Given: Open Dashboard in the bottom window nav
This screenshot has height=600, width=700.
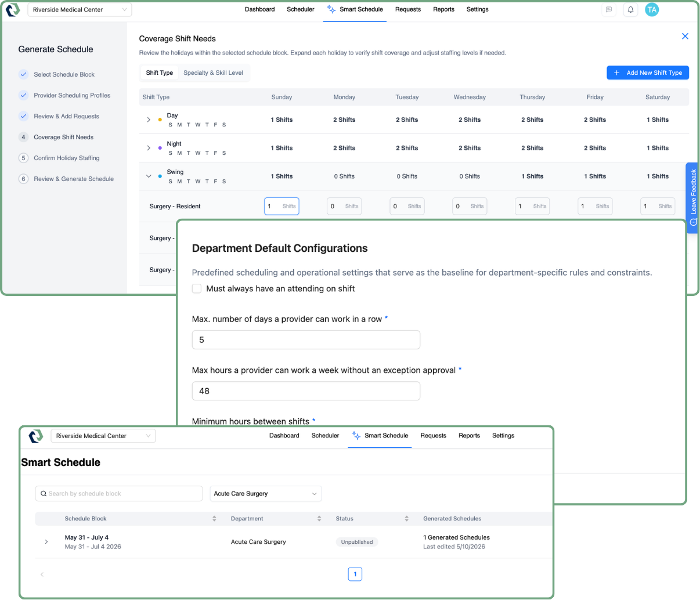Looking at the screenshot, I should coord(284,436).
